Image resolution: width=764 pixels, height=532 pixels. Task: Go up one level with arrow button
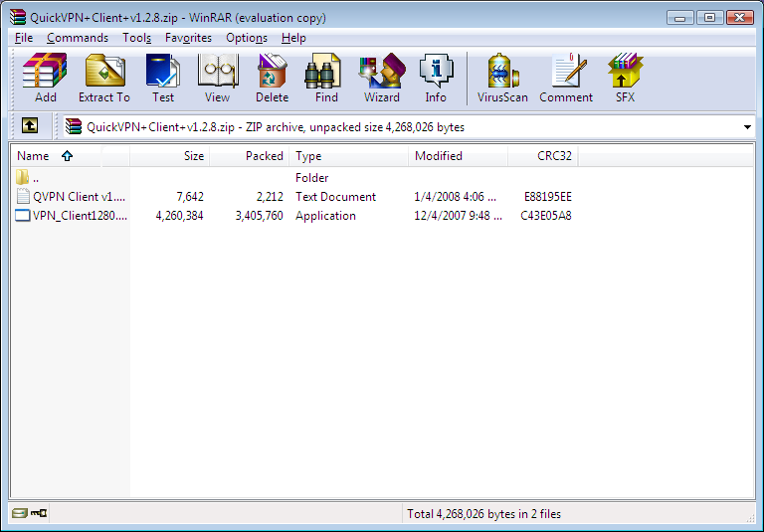30,125
